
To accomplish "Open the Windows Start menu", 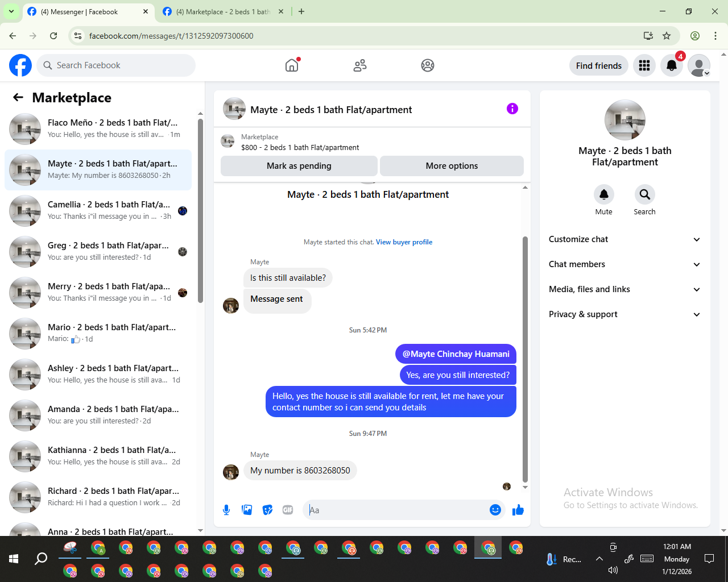I will coord(14,559).
